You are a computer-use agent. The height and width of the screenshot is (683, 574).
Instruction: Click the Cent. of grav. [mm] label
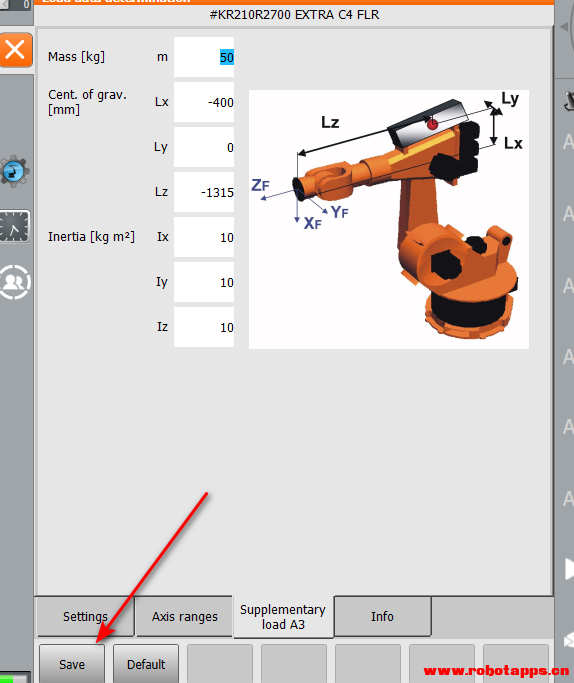[x=87, y=102]
